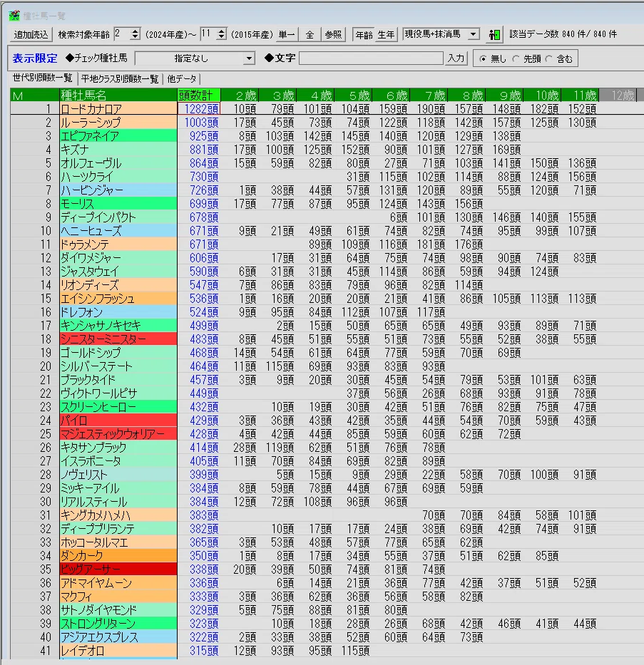Select the 先頭 radio button
Viewport: 644px width, 665px height.
pos(516,59)
